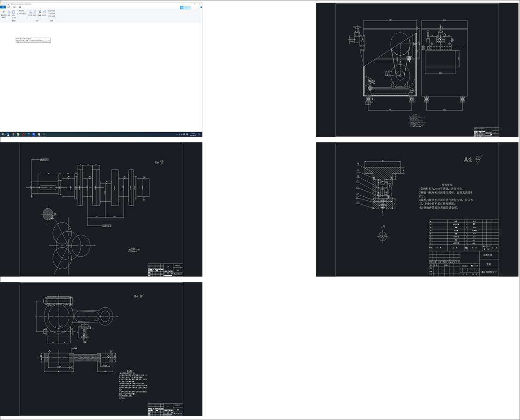Click the Move to icon in ribbon

[x=30, y=13]
